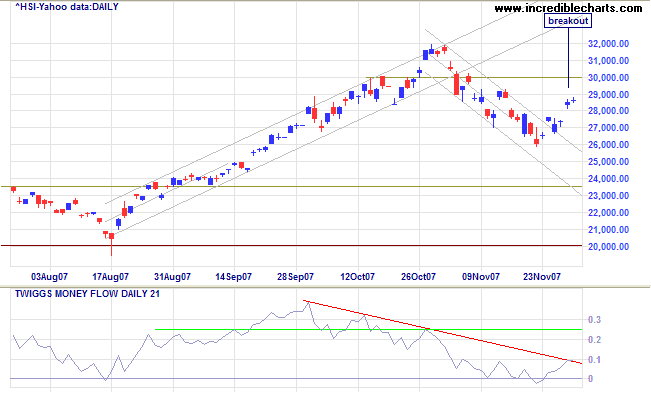
Task: Click the 31Aug07 date label
Action: (x=172, y=277)
